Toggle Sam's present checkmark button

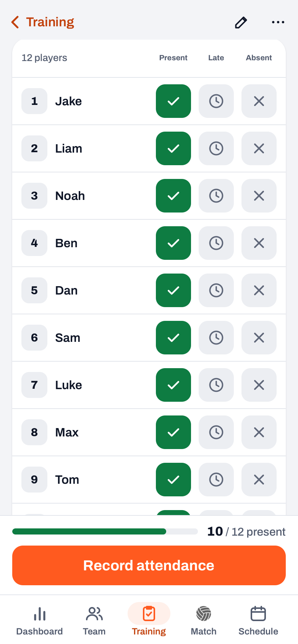coord(173,338)
